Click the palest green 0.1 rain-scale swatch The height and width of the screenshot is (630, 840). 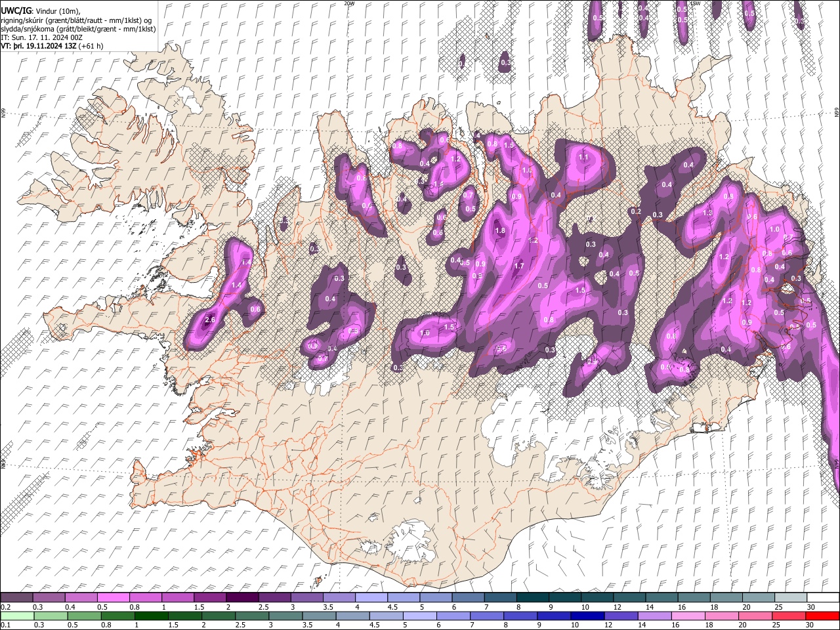coord(17,616)
